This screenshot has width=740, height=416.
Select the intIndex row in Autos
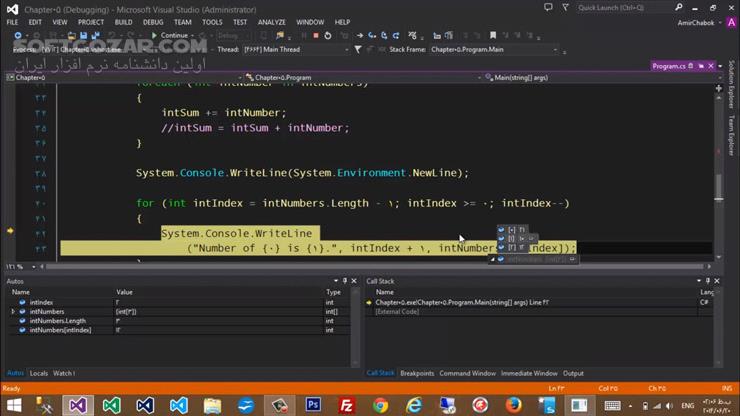pyautogui.click(x=178, y=302)
